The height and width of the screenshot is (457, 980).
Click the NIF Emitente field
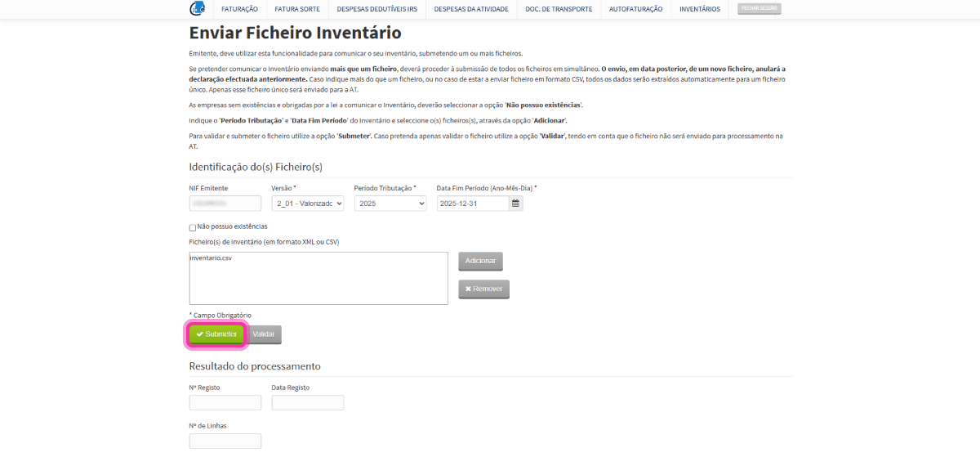pos(225,204)
